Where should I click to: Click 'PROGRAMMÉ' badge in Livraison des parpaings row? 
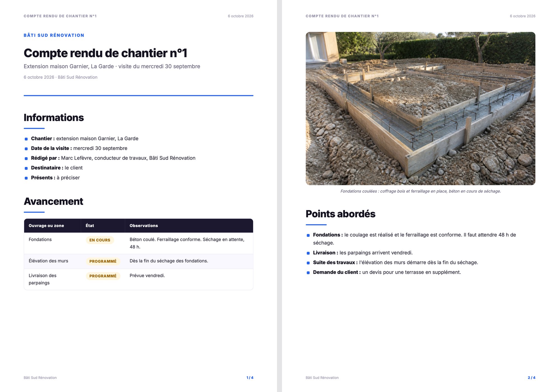click(x=103, y=276)
